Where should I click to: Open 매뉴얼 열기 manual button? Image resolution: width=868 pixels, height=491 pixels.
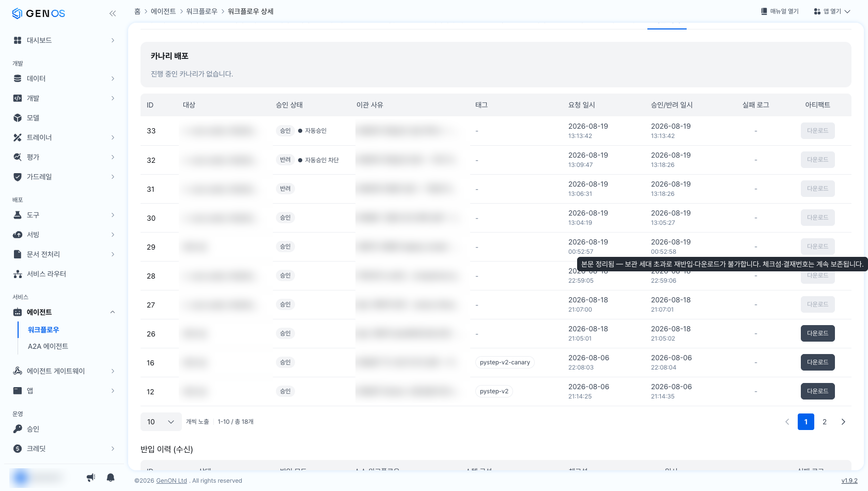coord(780,11)
